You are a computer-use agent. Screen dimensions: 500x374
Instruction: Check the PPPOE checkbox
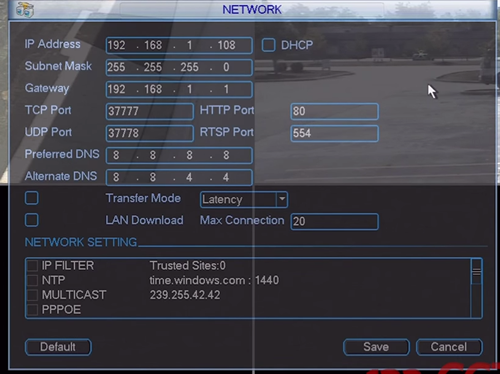pyautogui.click(x=32, y=310)
